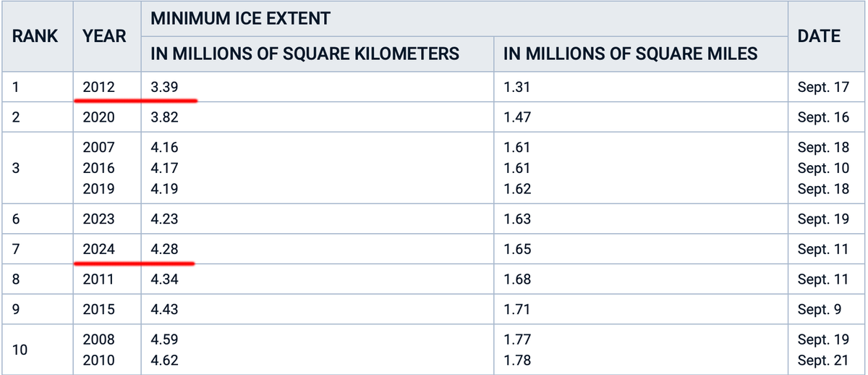Click the 1.65 value
The height and width of the screenshot is (375, 868).
(x=517, y=249)
